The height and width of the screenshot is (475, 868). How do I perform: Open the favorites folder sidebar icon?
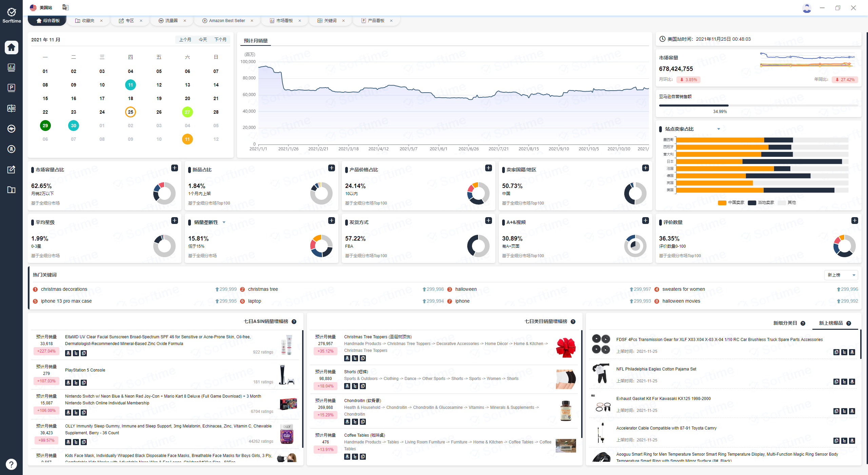[11, 190]
